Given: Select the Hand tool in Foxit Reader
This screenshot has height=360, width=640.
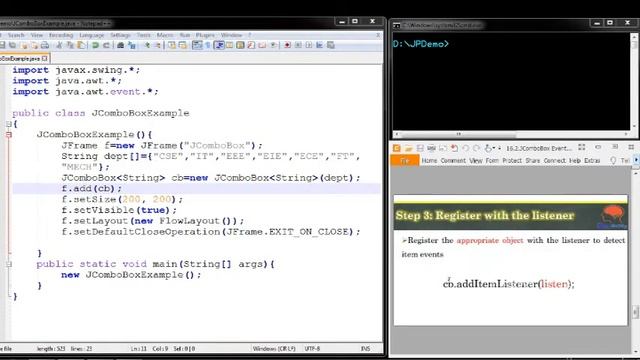Looking at the screenshot, I should [x=488, y=148].
